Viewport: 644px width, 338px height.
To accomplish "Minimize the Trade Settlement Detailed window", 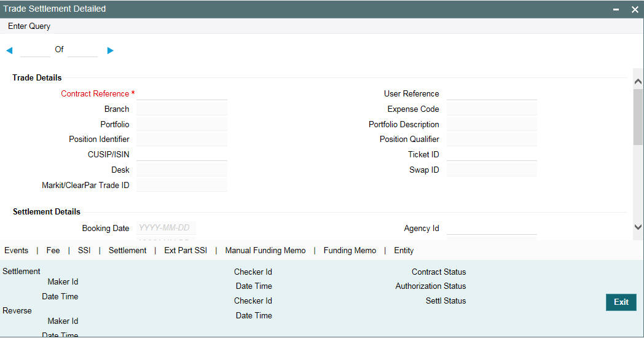I will point(616,9).
